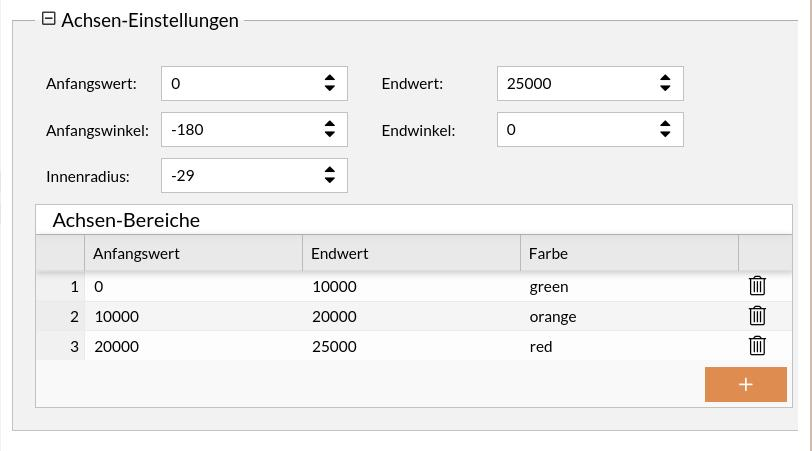Increase the Anfangswinkel spinner value
Screen dimensions: 812x451
click(x=330, y=124)
